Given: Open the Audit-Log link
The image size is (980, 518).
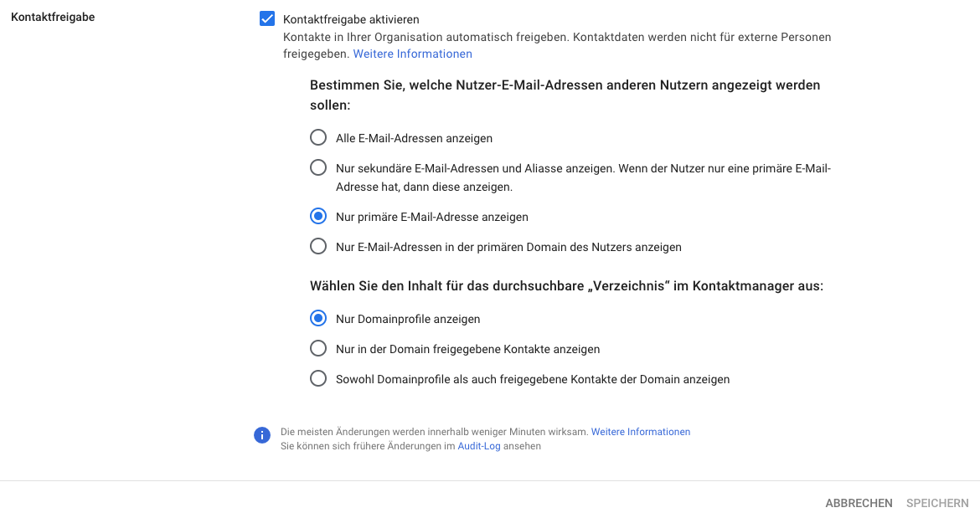Looking at the screenshot, I should [479, 446].
